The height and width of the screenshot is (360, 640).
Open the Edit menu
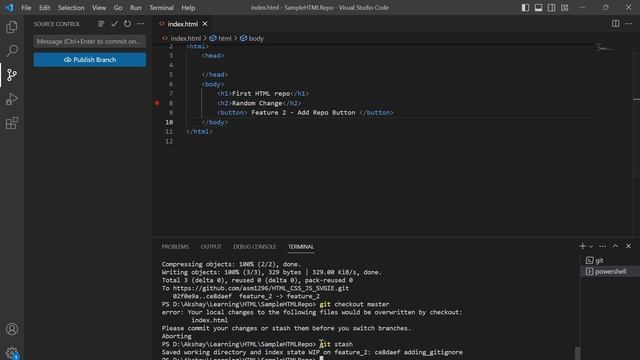[44, 7]
